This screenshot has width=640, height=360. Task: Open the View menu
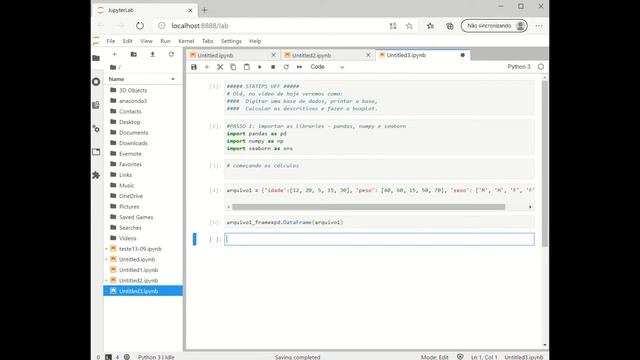coord(146,41)
